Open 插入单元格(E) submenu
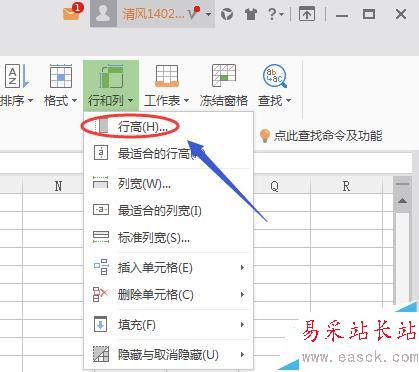 point(168,268)
